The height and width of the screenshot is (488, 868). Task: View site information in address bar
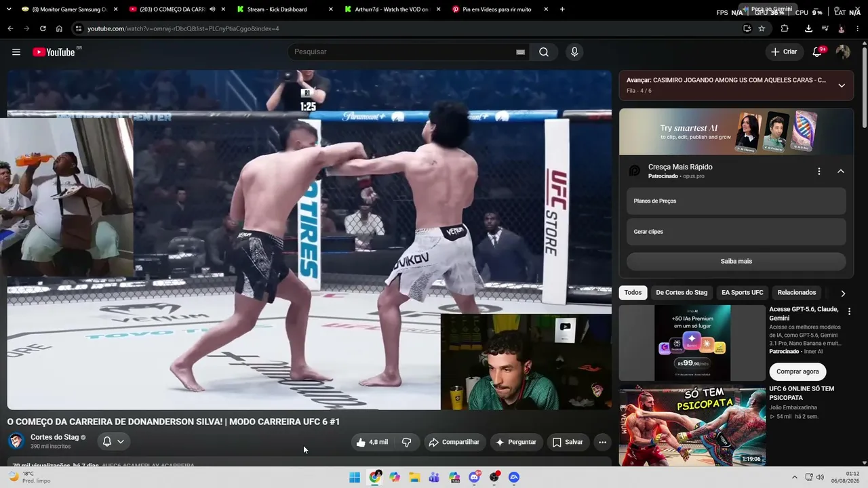point(79,28)
